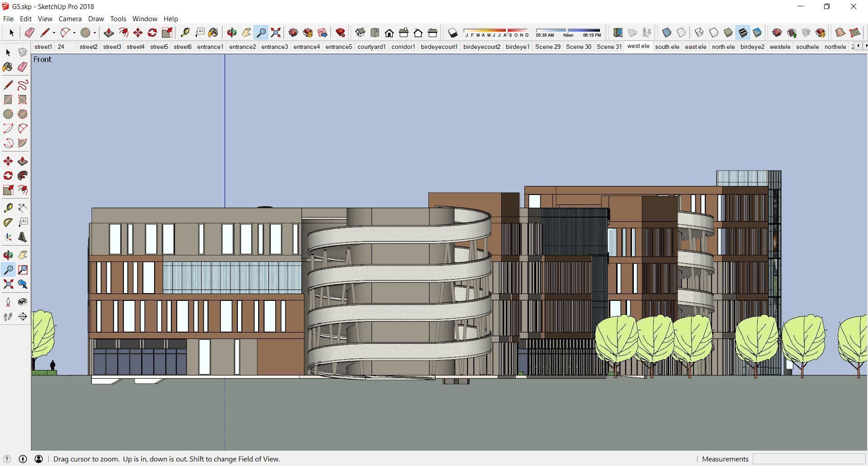
Task: Toggle shadows display on or off
Action: coord(453,33)
